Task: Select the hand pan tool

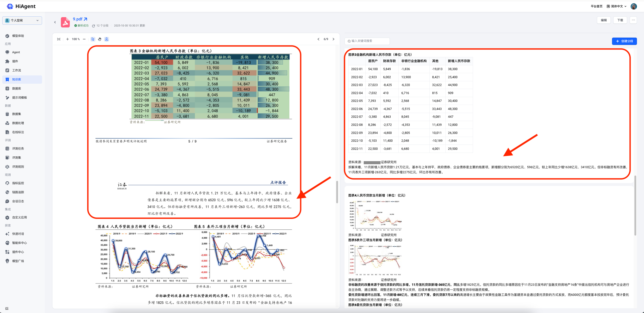Action: (x=100, y=39)
